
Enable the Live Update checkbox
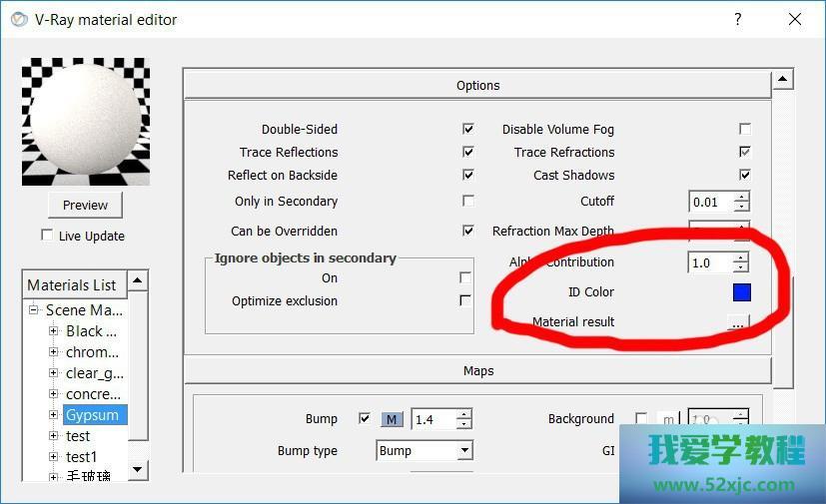point(47,236)
